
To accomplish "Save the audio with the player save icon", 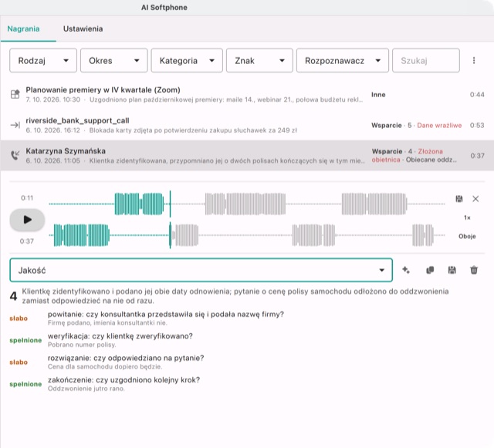I will click(459, 199).
